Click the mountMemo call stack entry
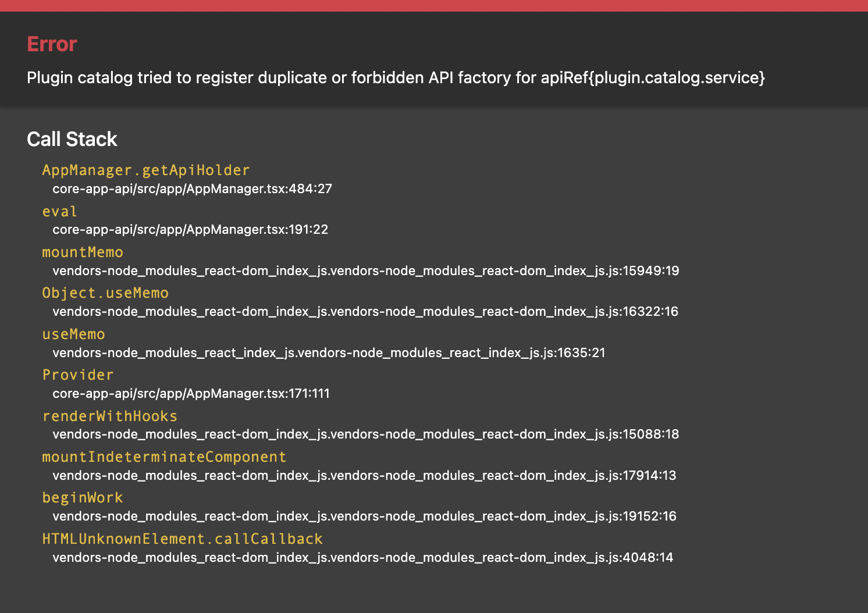 click(x=82, y=252)
